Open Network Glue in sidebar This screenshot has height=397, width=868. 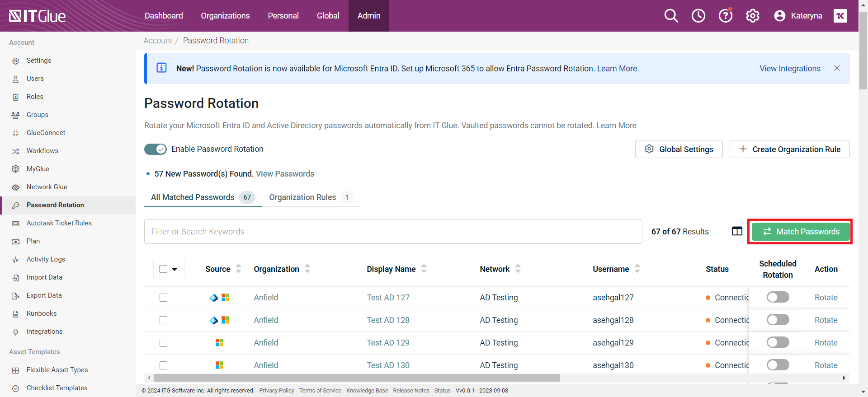click(x=47, y=187)
